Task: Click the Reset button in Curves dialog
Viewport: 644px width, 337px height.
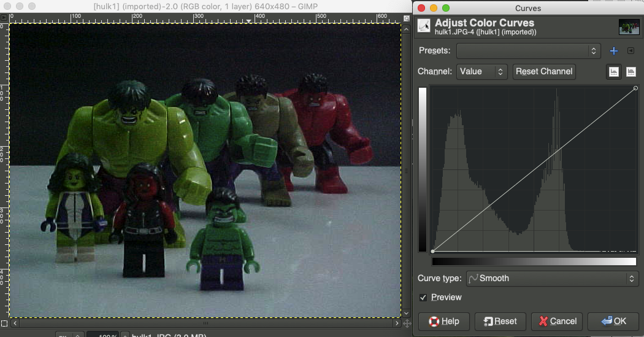Action: 500,322
